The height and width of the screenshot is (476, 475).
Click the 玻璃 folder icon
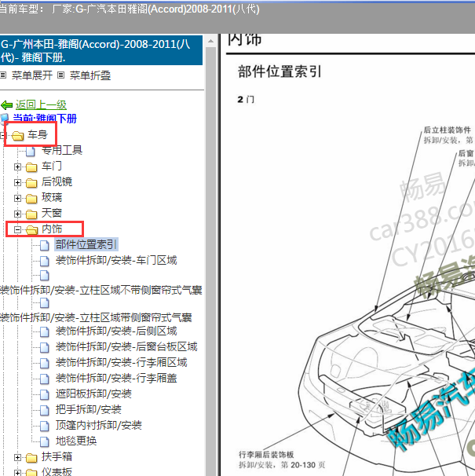pos(31,199)
